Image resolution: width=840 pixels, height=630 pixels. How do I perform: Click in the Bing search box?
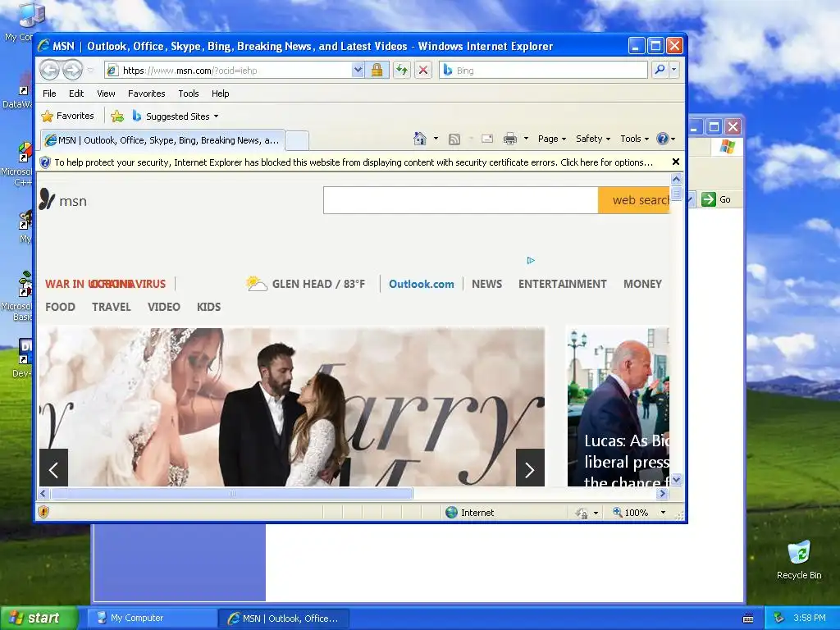tap(543, 71)
